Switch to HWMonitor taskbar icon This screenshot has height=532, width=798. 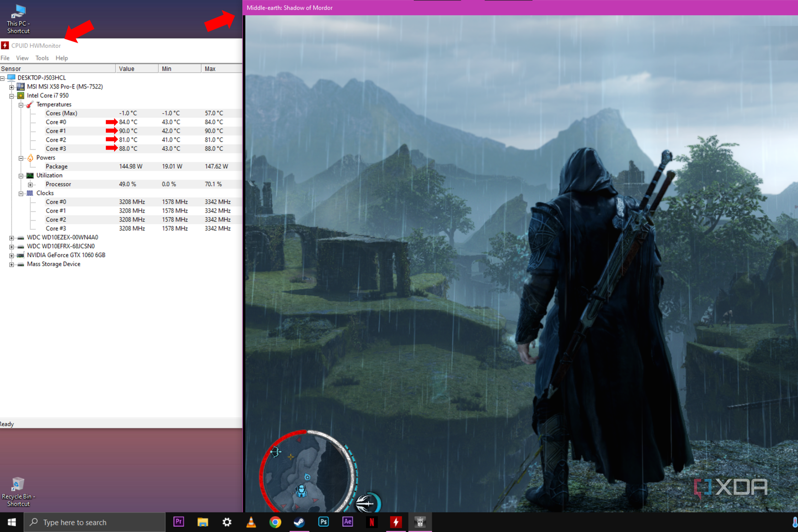[x=396, y=522]
